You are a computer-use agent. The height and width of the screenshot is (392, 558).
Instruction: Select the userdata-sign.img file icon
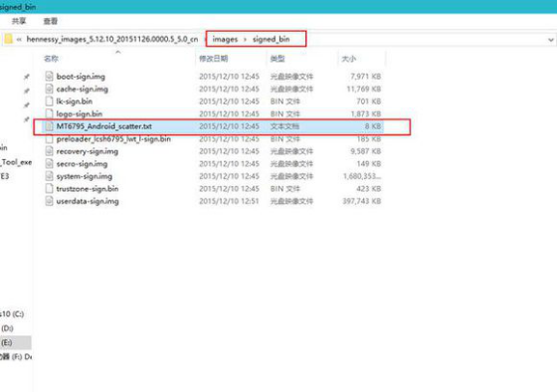pos(49,201)
